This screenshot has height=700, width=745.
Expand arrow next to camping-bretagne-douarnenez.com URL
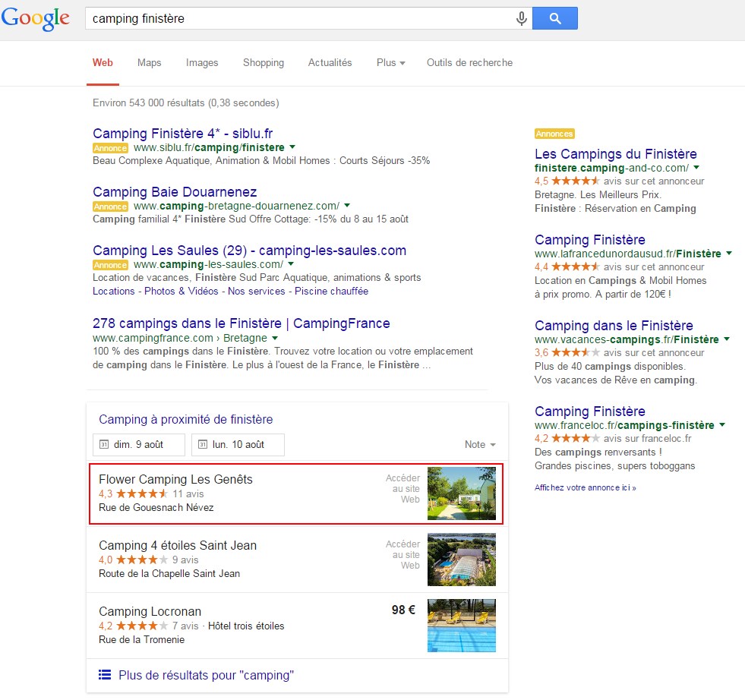point(347,206)
